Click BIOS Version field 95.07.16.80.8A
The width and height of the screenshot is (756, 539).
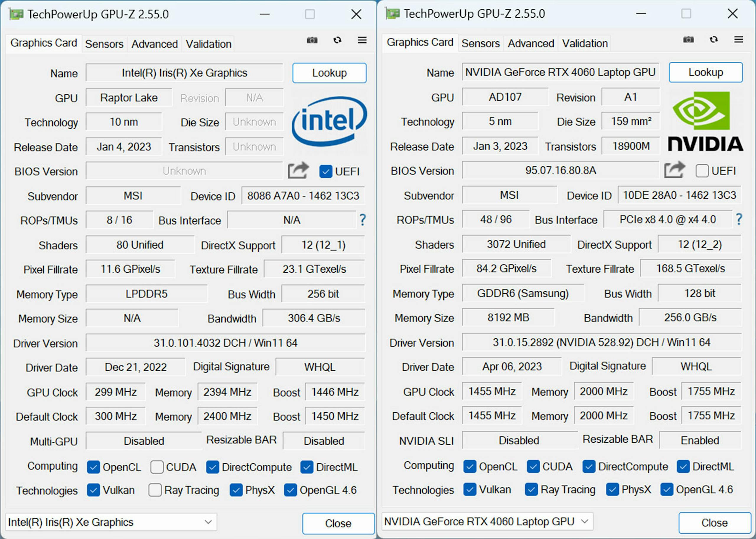561,170
